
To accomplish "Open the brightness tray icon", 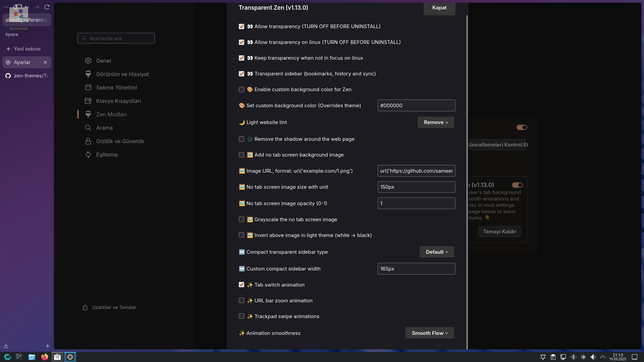I will [x=583, y=357].
